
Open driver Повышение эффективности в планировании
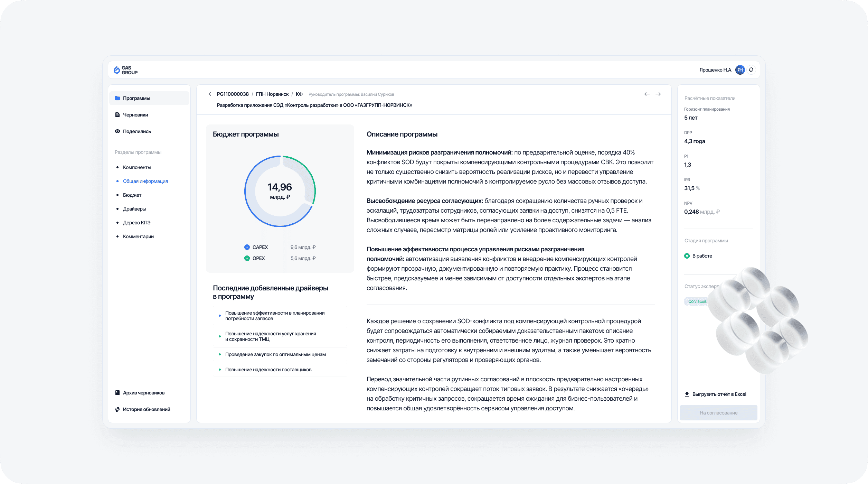280,316
